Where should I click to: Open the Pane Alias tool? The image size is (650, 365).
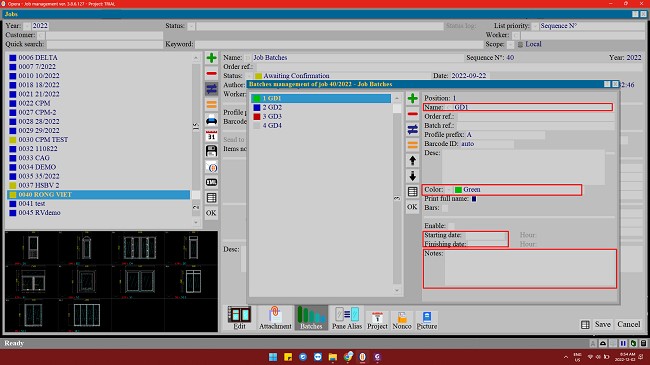[347, 318]
